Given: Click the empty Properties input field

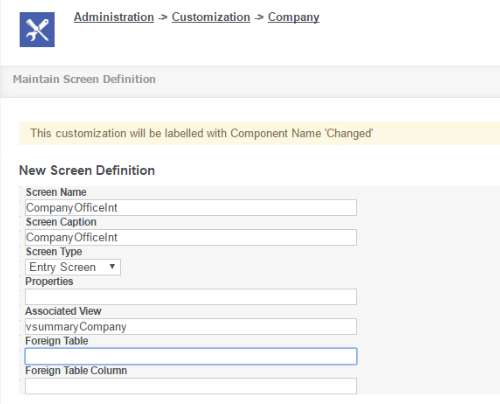Looking at the screenshot, I should pos(191,297).
